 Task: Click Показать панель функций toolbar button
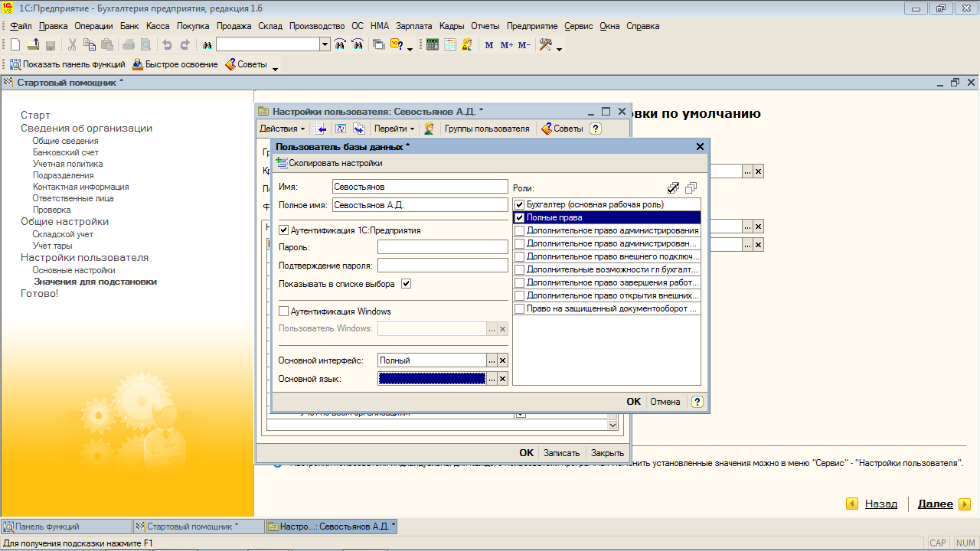[67, 64]
